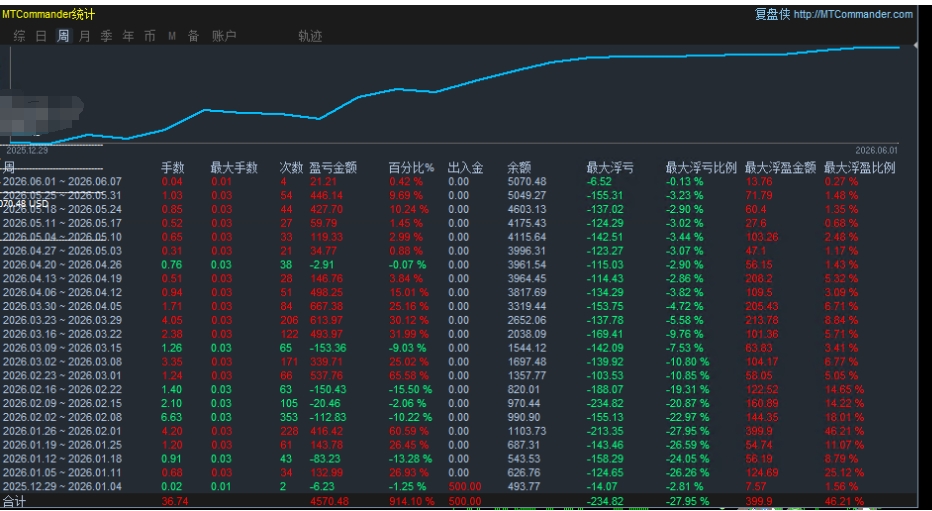Switch to the 综 summary tab
The height and width of the screenshot is (511, 932).
point(20,36)
